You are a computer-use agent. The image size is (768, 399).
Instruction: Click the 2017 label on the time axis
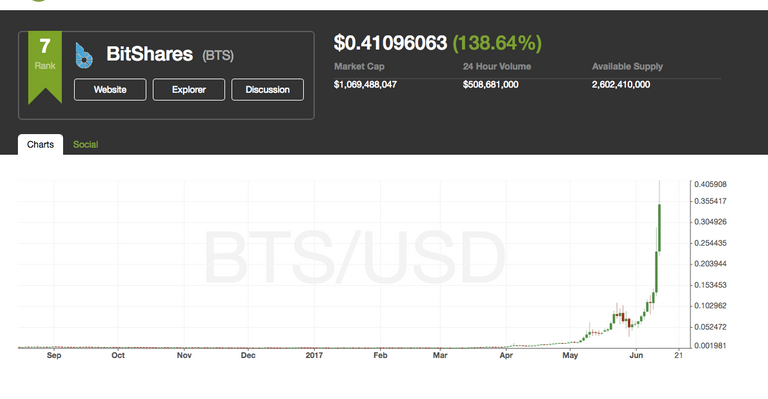coord(314,355)
